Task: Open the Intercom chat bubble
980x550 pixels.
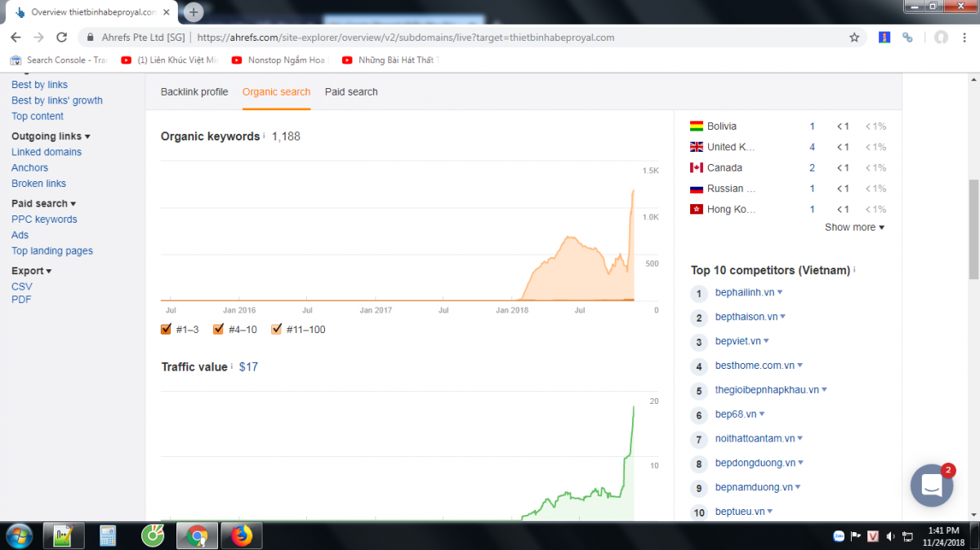Action: [x=932, y=486]
